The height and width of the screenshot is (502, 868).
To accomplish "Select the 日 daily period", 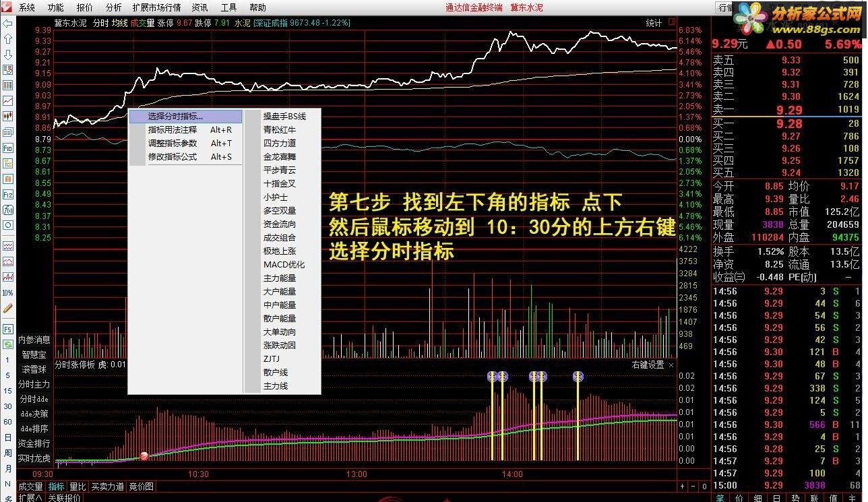I will tap(8, 437).
